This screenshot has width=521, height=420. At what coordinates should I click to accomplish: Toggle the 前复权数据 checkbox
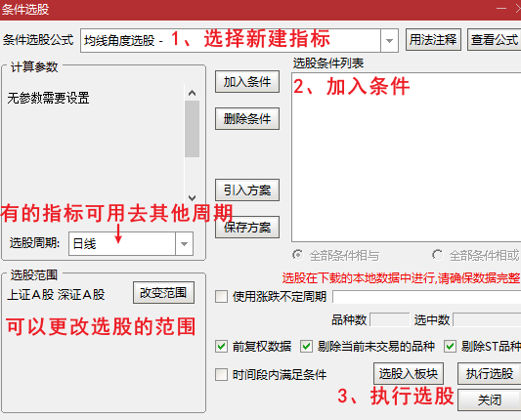pos(221,347)
